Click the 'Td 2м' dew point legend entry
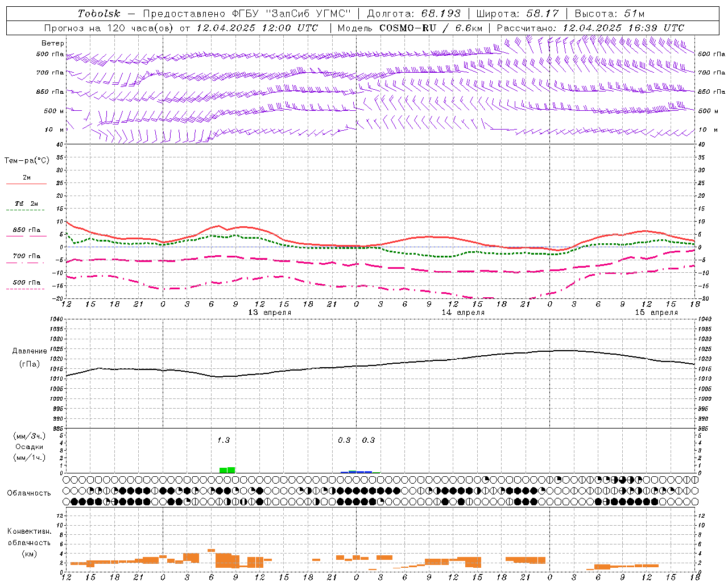Image resolution: width=728 pixels, height=582 pixels. [x=27, y=203]
